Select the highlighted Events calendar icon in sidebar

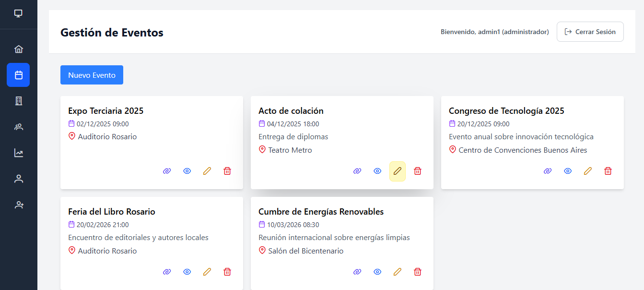[x=18, y=75]
